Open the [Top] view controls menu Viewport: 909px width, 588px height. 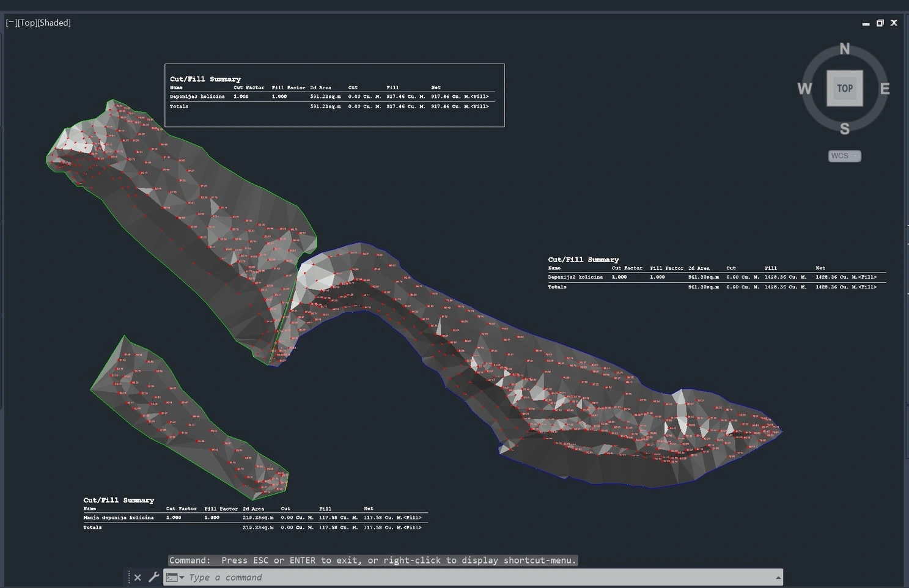coord(28,23)
